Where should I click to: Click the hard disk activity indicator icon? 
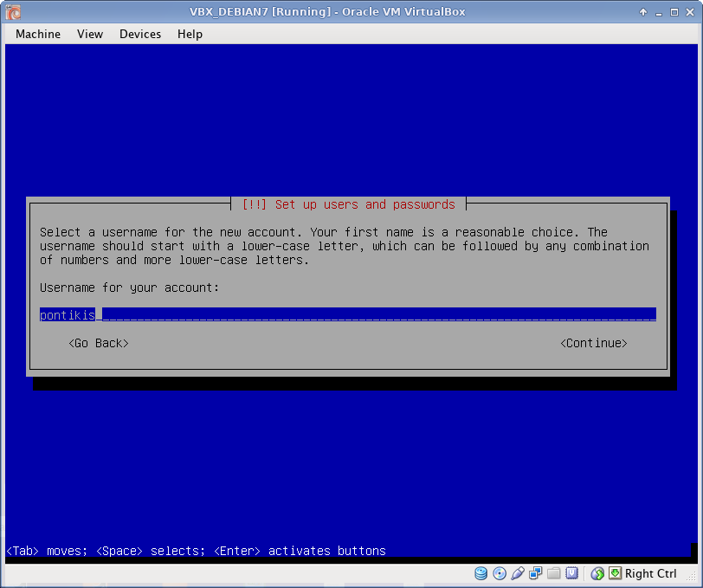(x=480, y=573)
